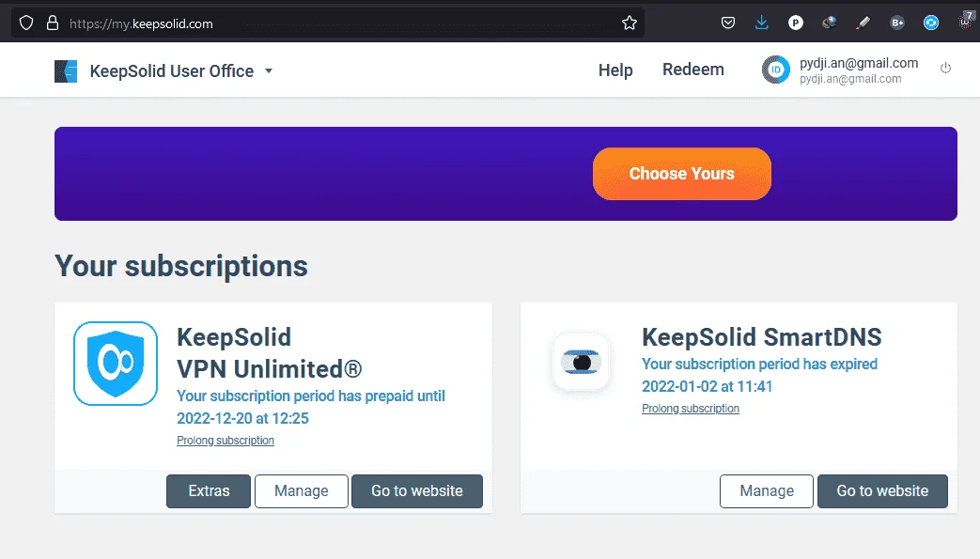Screen dimensions: 980x559
Task: Click the KeepSolid User Office title text
Action: click(172, 71)
